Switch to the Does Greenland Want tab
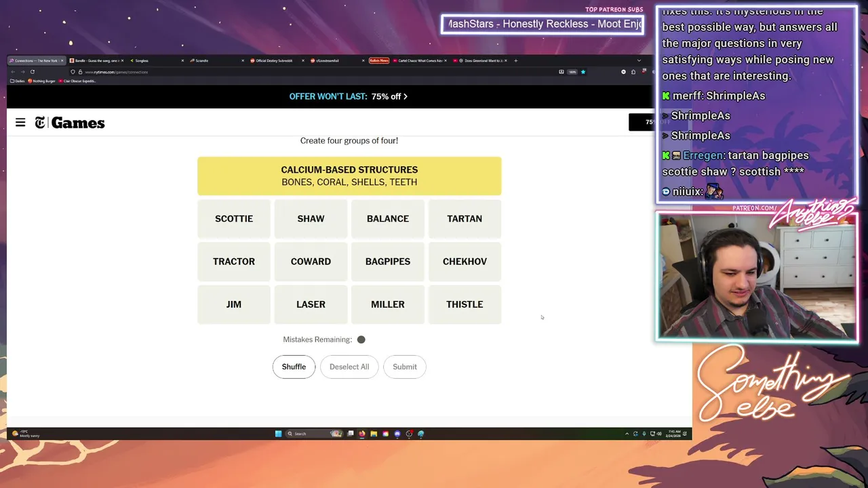This screenshot has height=488, width=868. coord(480,60)
